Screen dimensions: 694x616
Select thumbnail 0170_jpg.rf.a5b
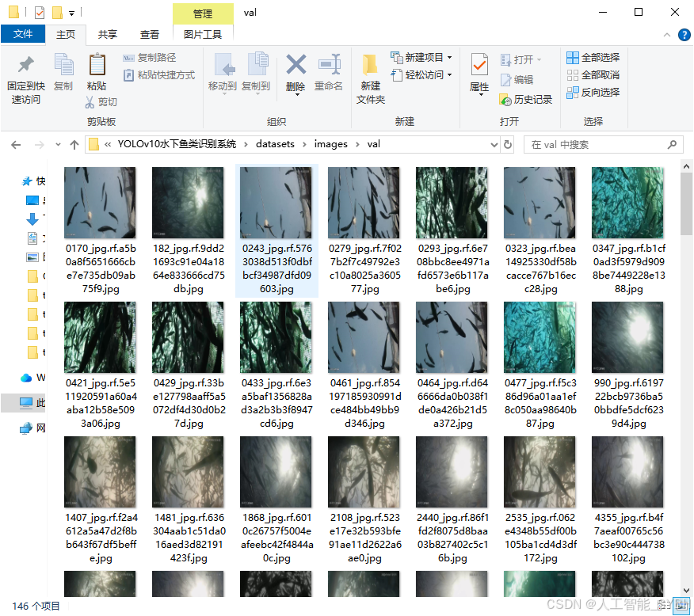coord(100,203)
